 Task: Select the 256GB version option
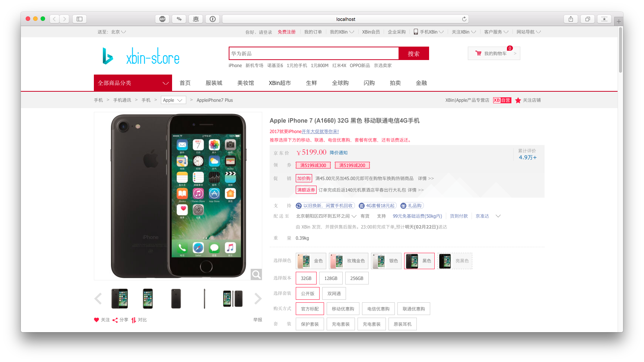(x=357, y=278)
